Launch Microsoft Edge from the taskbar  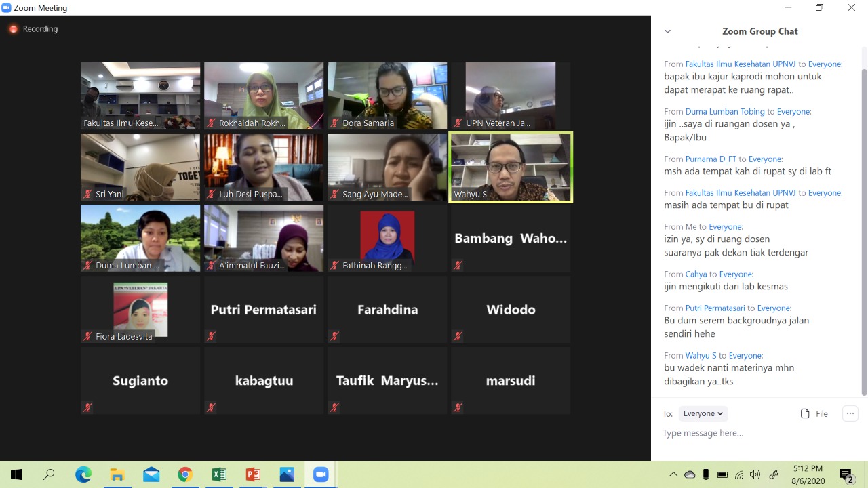click(83, 474)
